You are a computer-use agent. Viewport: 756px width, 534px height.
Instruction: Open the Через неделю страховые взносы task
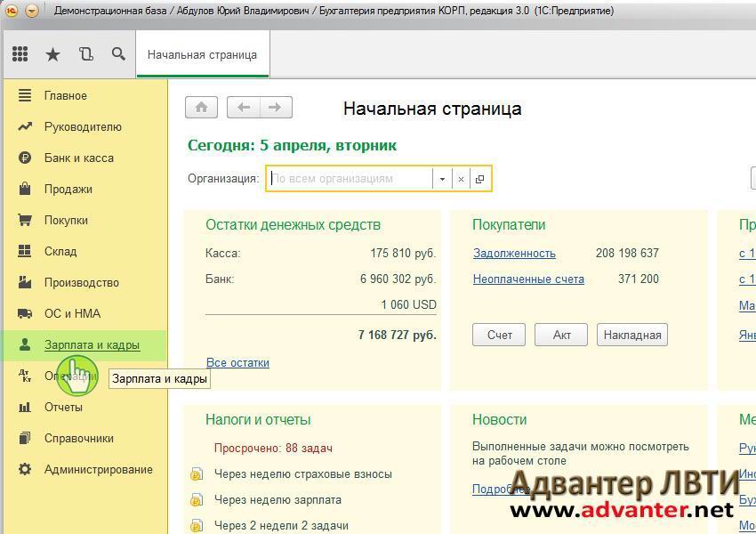[303, 474]
